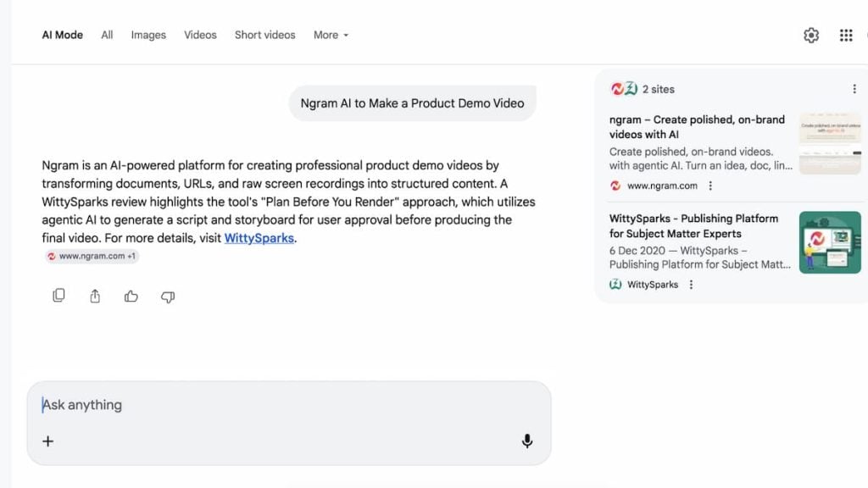Copy the AI response text
The height and width of the screenshot is (488, 868).
pyautogui.click(x=58, y=296)
